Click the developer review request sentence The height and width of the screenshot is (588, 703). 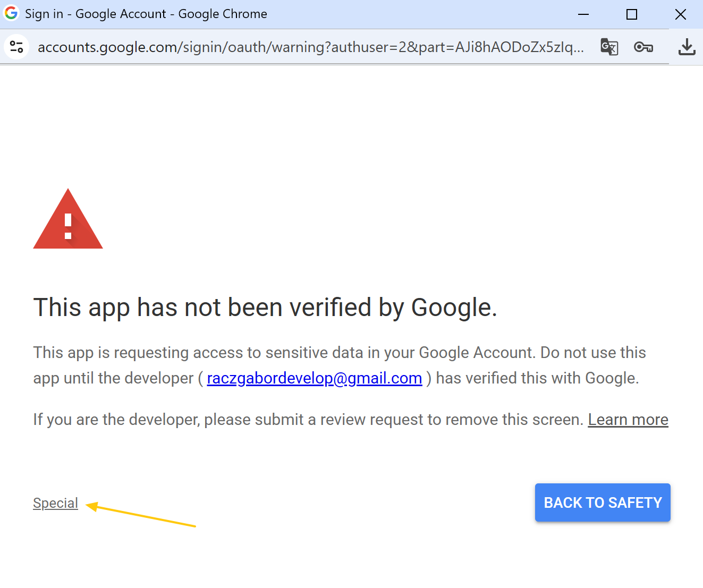[308, 420]
